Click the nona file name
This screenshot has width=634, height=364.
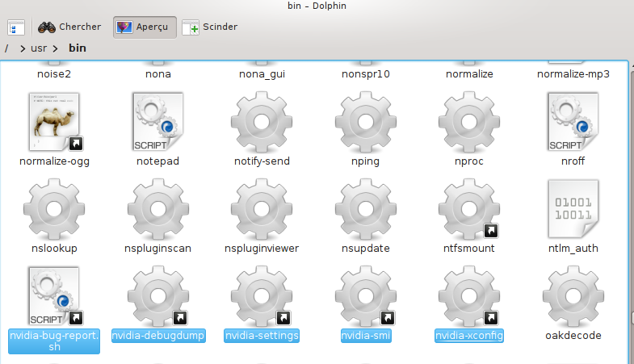coord(158,74)
